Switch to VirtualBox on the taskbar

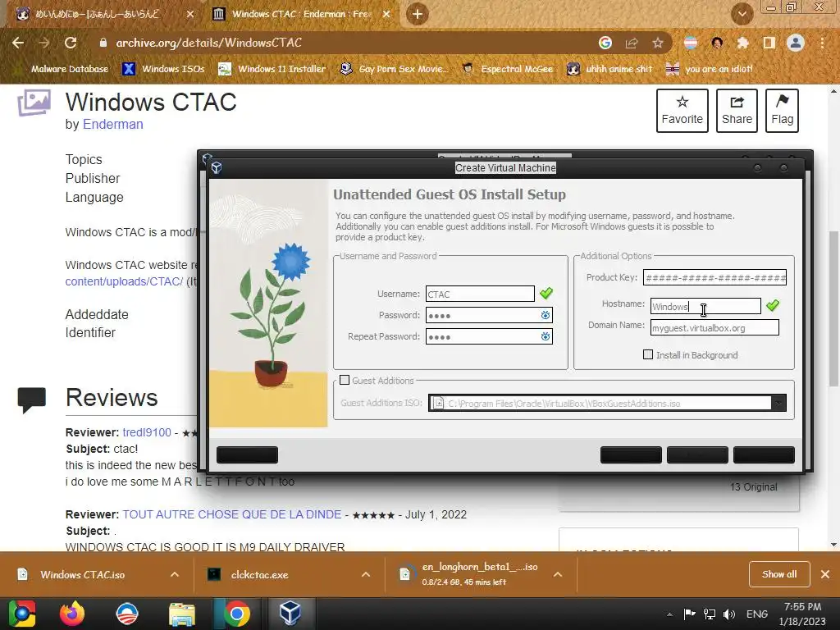point(290,614)
